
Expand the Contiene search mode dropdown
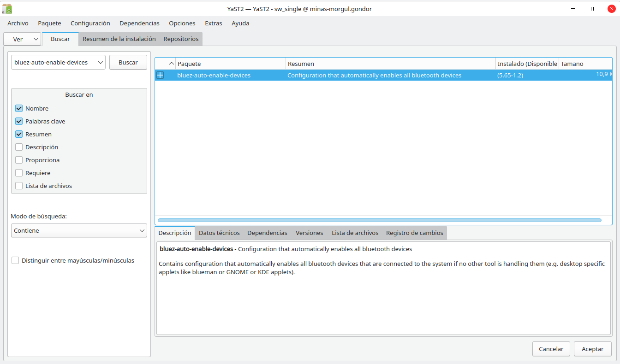[79, 230]
